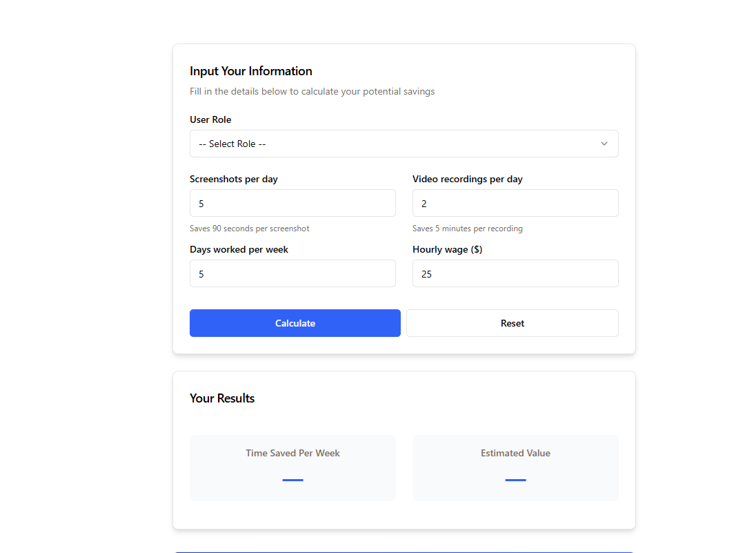Click the 'Saves 5 minutes per recording' hint
The image size is (756, 553).
click(468, 229)
